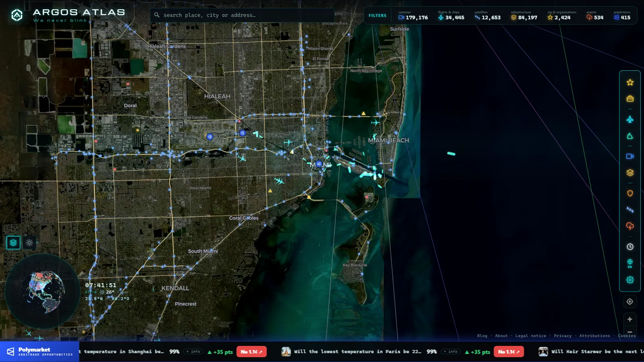Open the Privacy link
The height and width of the screenshot is (362, 644).
point(563,336)
